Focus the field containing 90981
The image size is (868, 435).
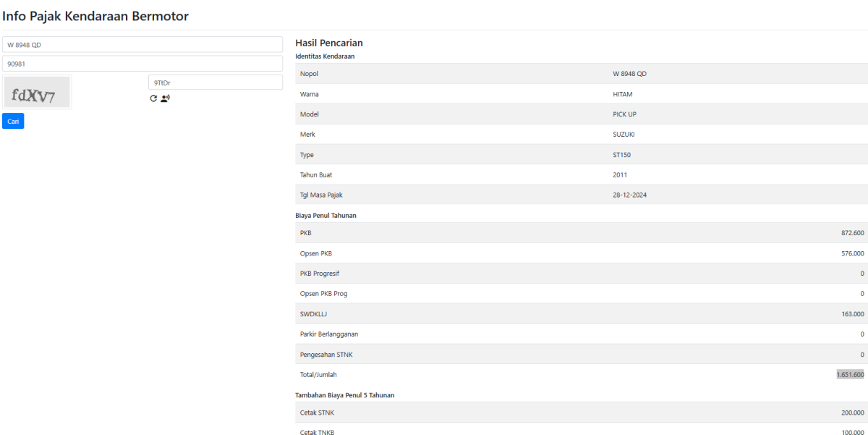tap(142, 64)
